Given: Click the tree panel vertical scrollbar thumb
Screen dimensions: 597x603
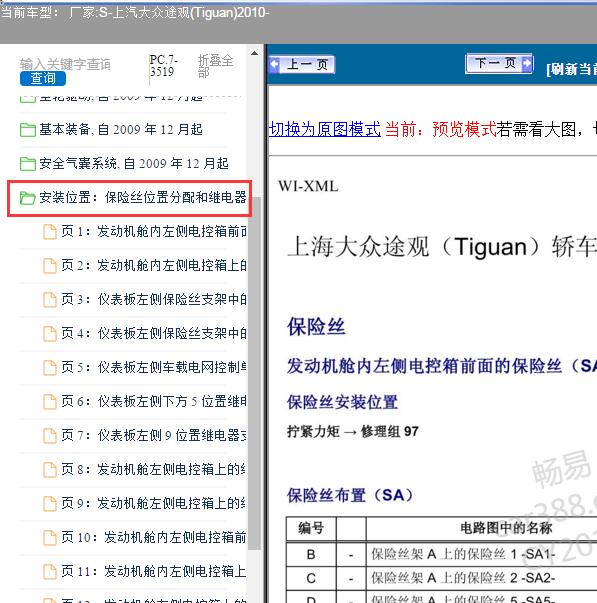Looking at the screenshot, I should pos(254,373).
